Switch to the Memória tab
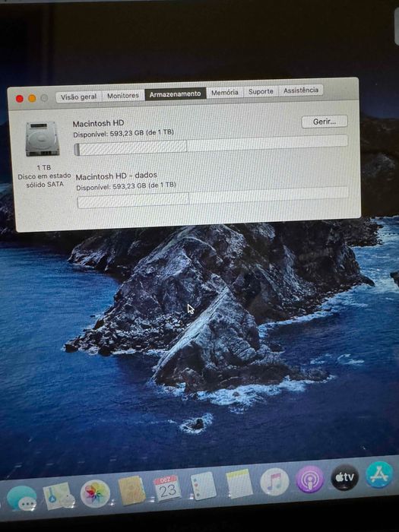 coord(225,92)
